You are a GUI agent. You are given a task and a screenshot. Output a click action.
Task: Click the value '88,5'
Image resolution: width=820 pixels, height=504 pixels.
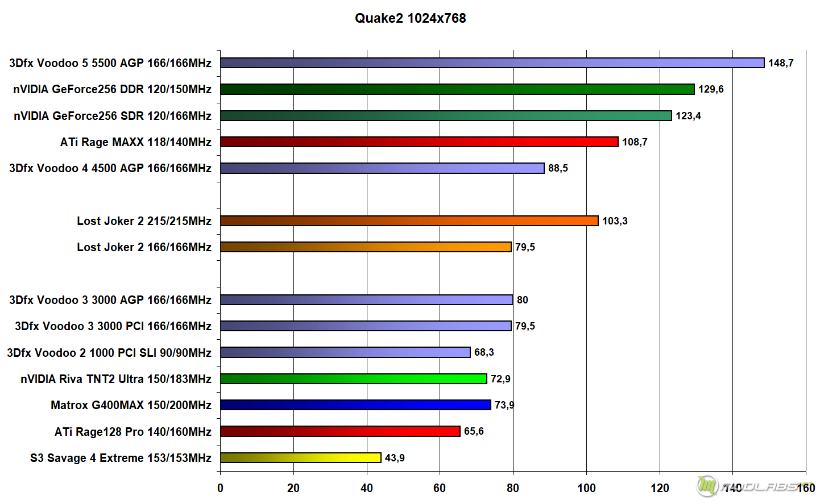[x=558, y=168]
